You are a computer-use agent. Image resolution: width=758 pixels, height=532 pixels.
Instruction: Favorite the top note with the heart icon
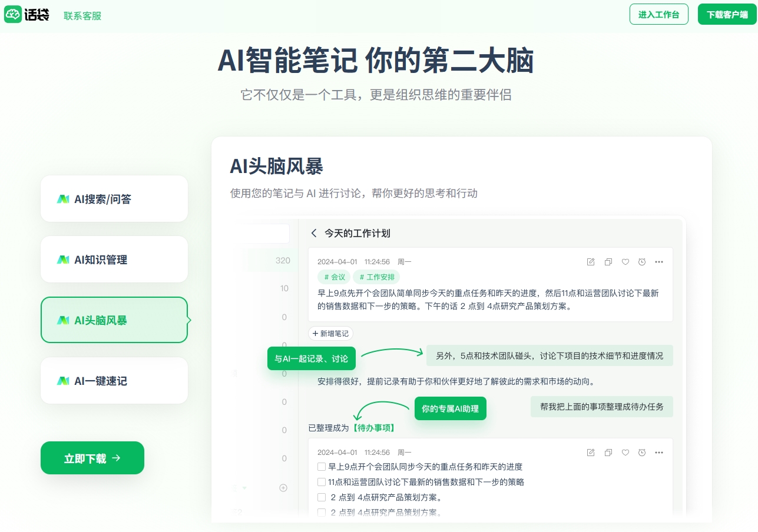point(625,262)
